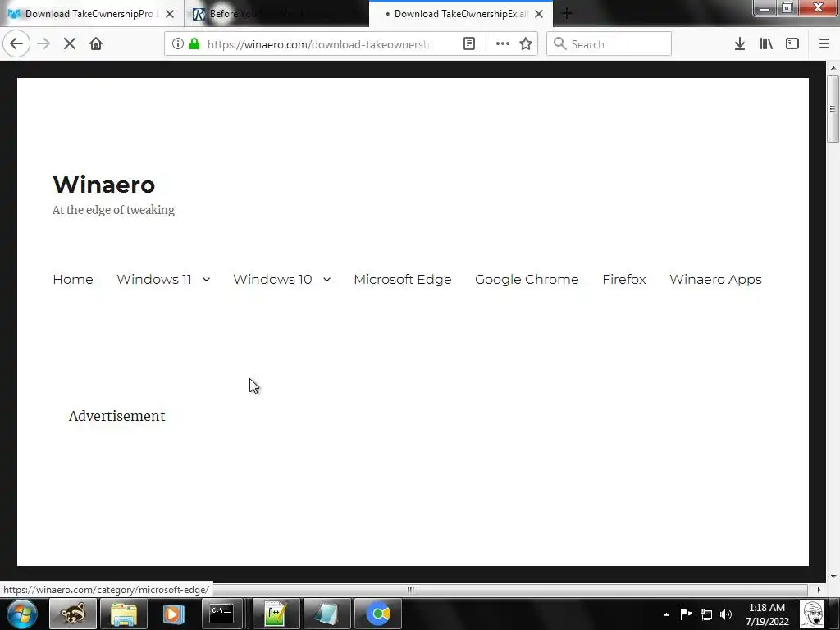
Task: Open the raccoon browser taskbar icon
Action: [x=73, y=614]
